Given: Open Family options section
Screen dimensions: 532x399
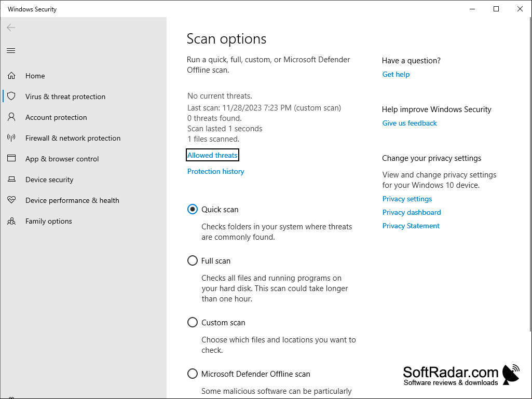Looking at the screenshot, I should click(x=48, y=221).
